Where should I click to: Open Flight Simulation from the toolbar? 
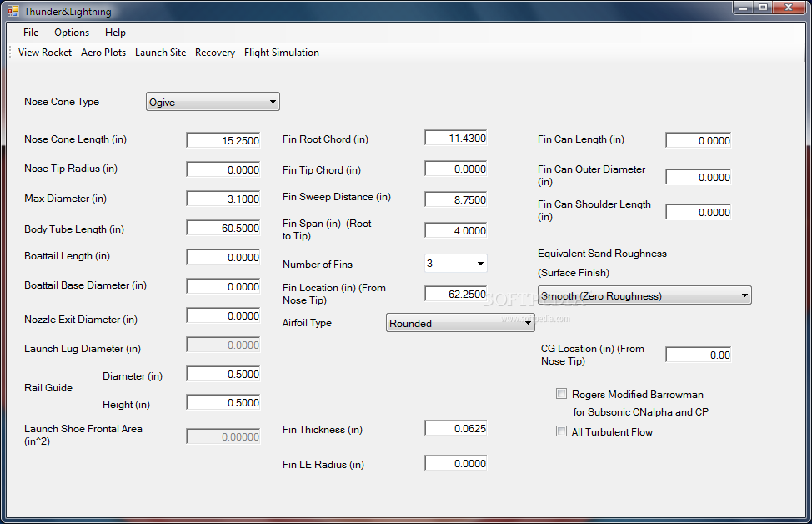click(282, 53)
